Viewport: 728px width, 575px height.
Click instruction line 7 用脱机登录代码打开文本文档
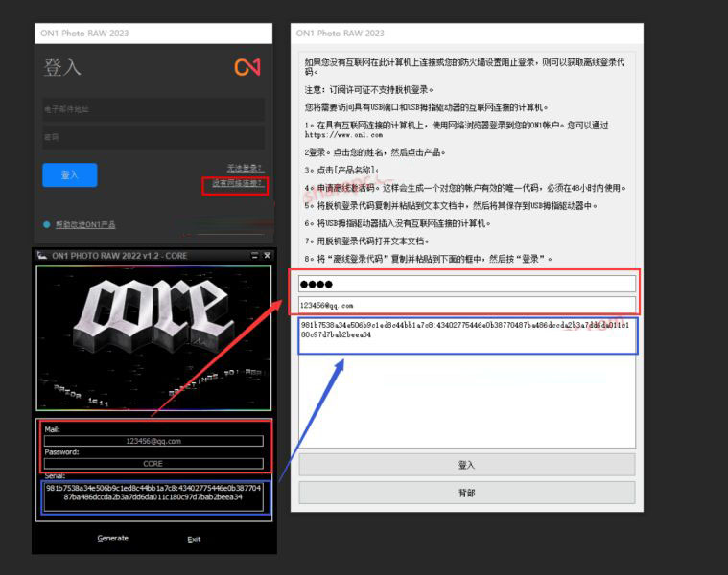366,241
